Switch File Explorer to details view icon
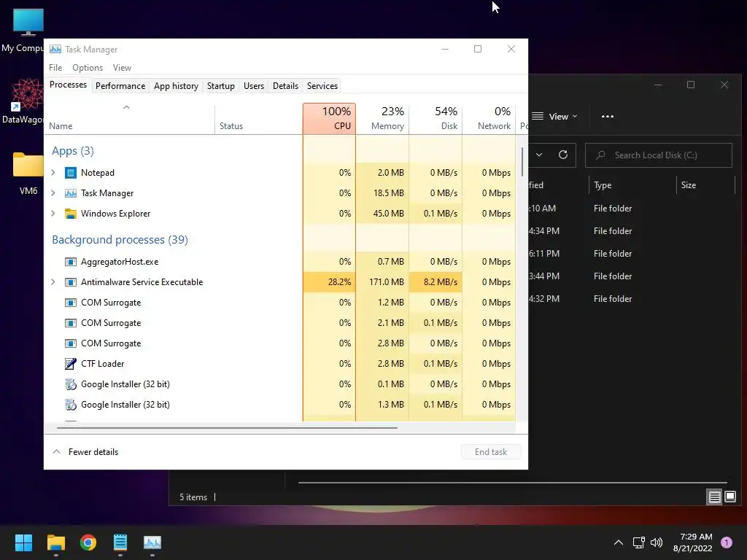747x560 pixels. tap(715, 497)
